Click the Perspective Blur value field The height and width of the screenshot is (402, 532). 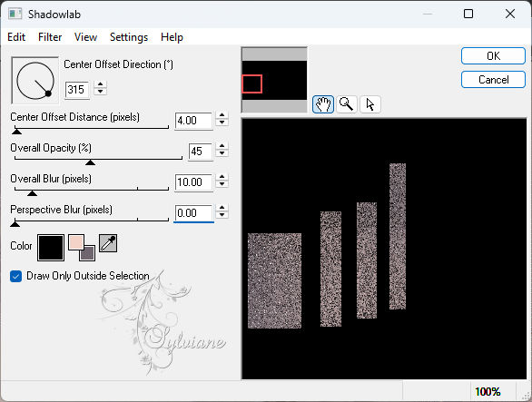coord(193,213)
